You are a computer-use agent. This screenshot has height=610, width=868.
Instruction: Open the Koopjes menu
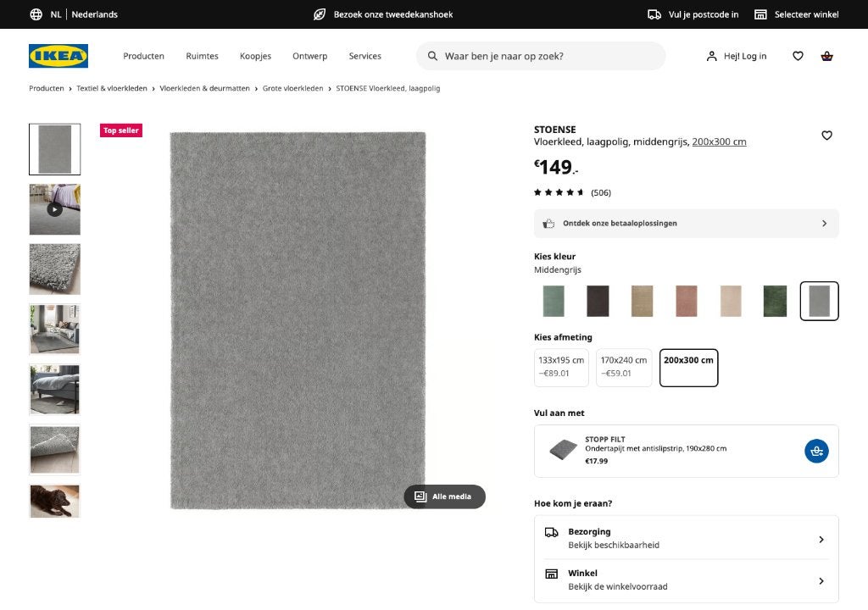coord(255,56)
